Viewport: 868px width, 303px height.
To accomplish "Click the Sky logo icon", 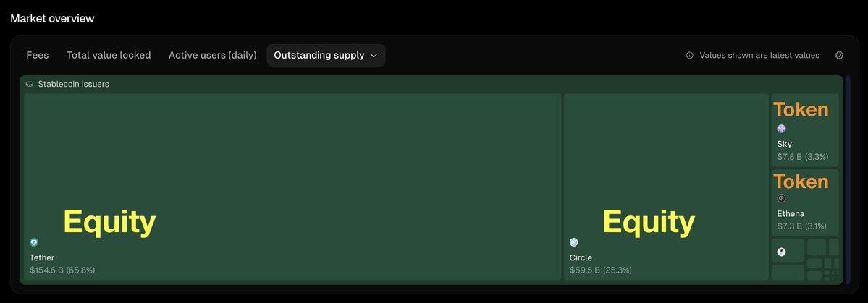I will pyautogui.click(x=781, y=129).
